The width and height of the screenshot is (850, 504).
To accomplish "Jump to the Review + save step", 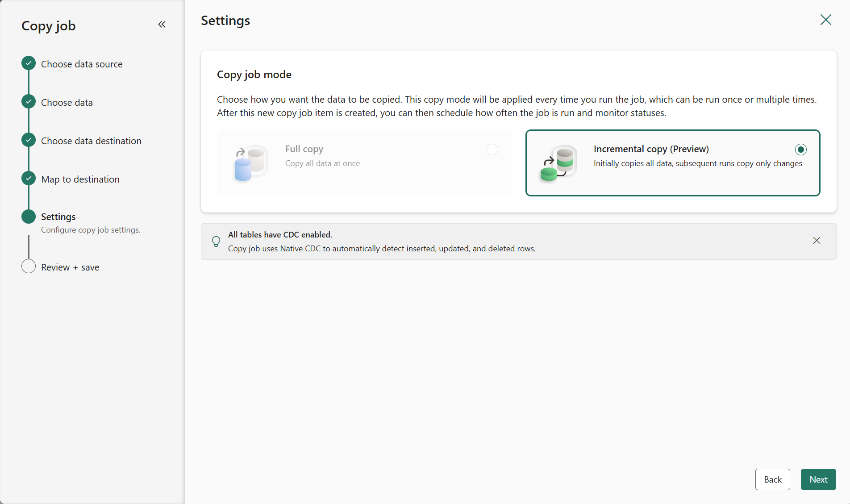I will (x=70, y=267).
